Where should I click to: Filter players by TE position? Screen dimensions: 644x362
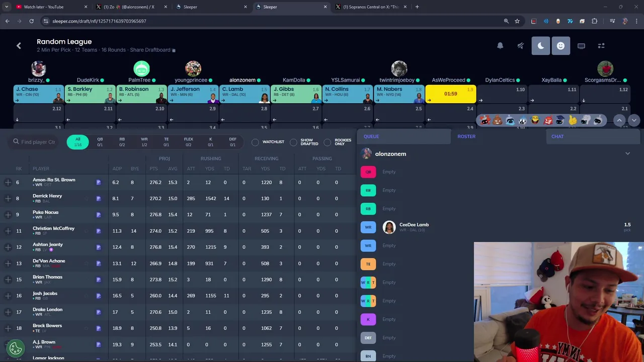tap(167, 142)
